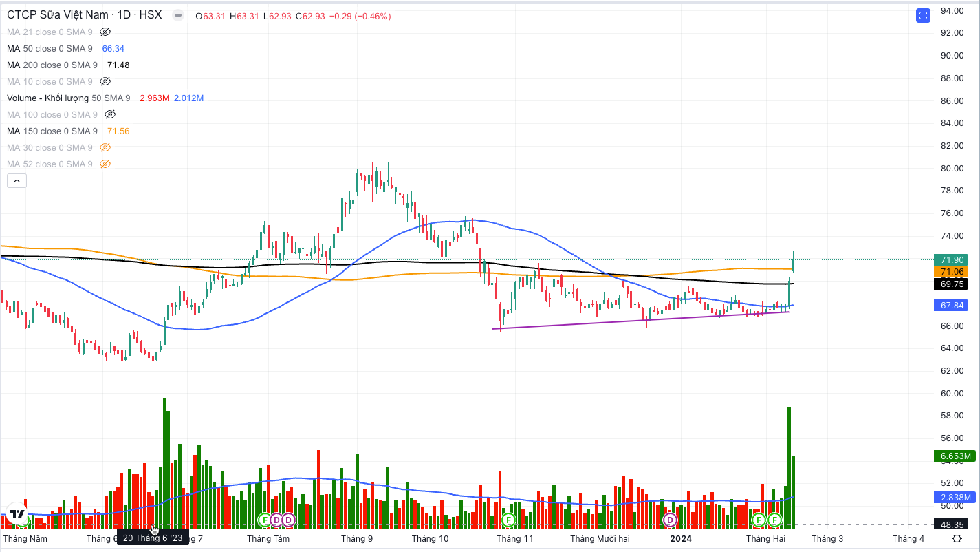Click the blue volume average 2.012M
This screenshot has width=980, height=552.
188,98
